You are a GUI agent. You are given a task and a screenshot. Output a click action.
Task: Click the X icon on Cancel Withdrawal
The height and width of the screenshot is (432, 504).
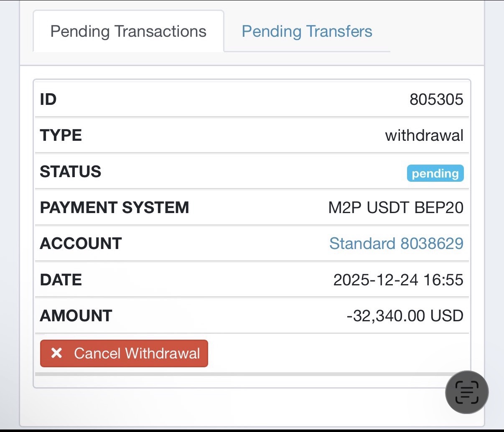56,353
